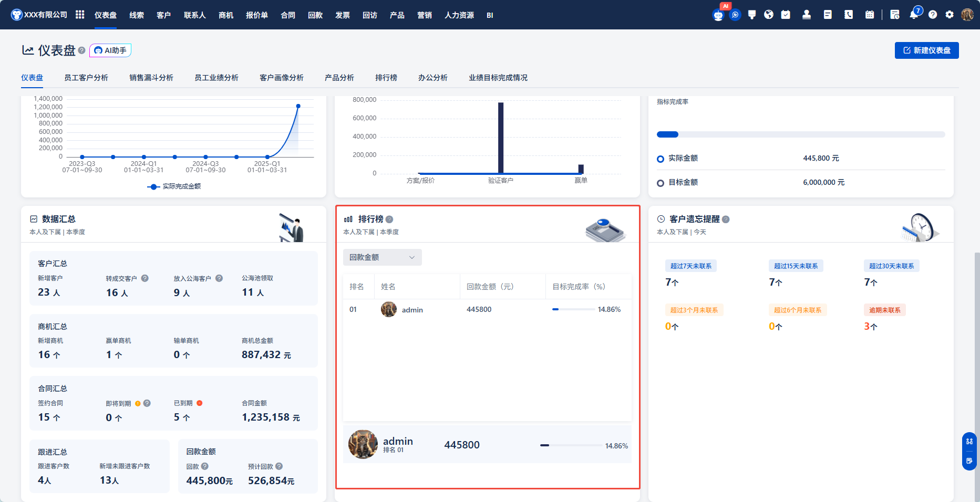Click admin row 14.86% progress bar

tap(573, 309)
